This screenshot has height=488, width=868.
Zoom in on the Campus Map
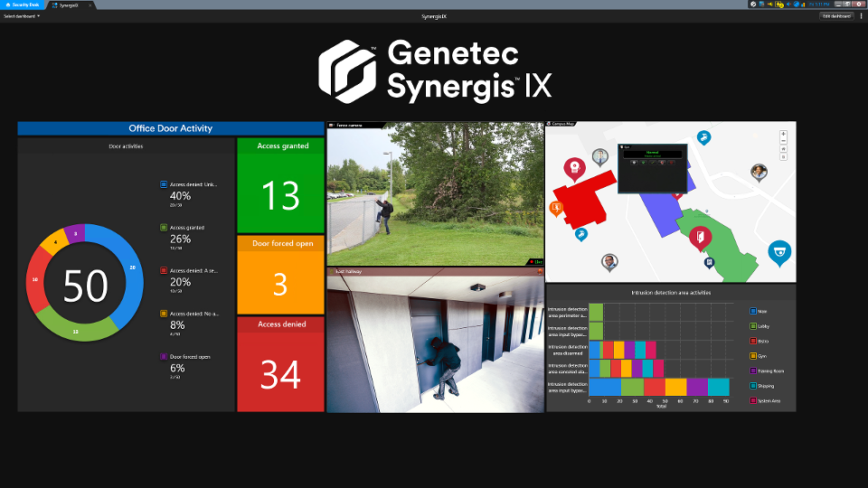(783, 134)
